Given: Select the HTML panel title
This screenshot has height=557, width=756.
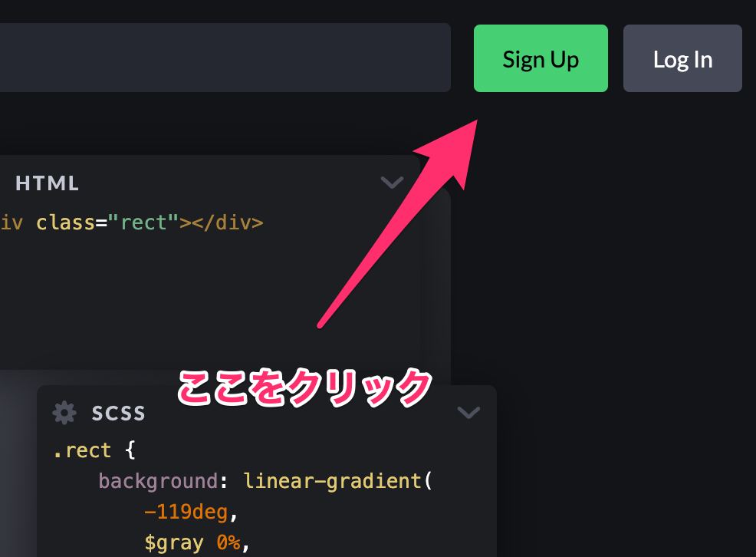Looking at the screenshot, I should [48, 183].
